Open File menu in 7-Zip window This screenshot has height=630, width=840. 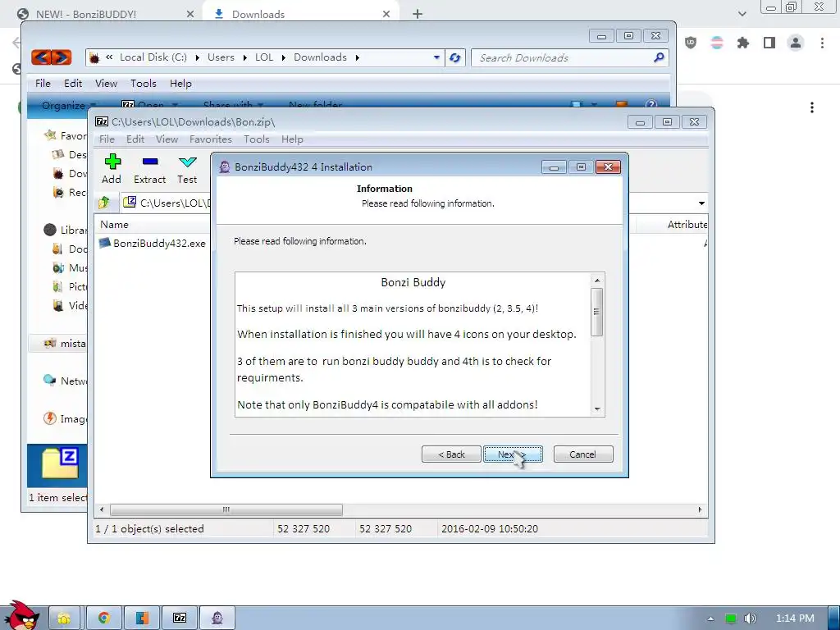pos(107,139)
